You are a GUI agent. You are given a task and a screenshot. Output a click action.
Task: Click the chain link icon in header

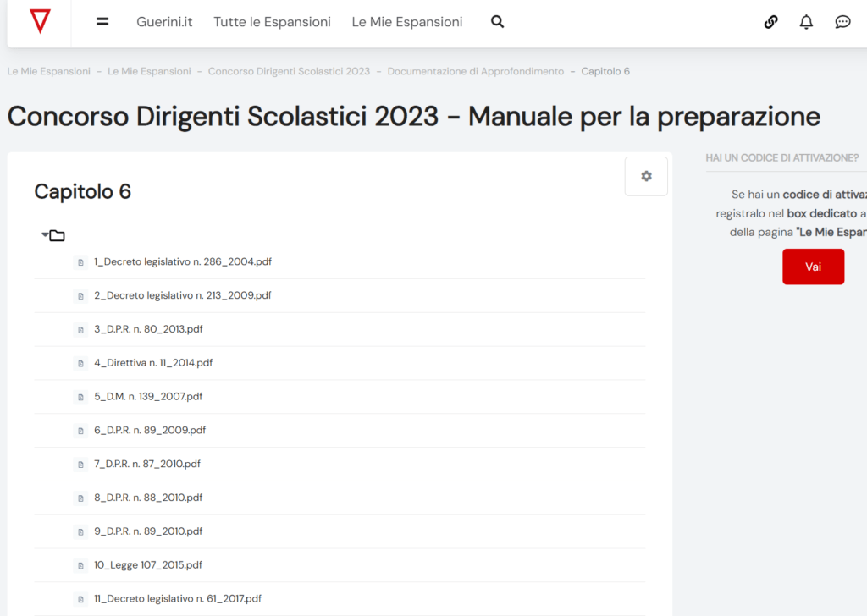click(x=770, y=22)
